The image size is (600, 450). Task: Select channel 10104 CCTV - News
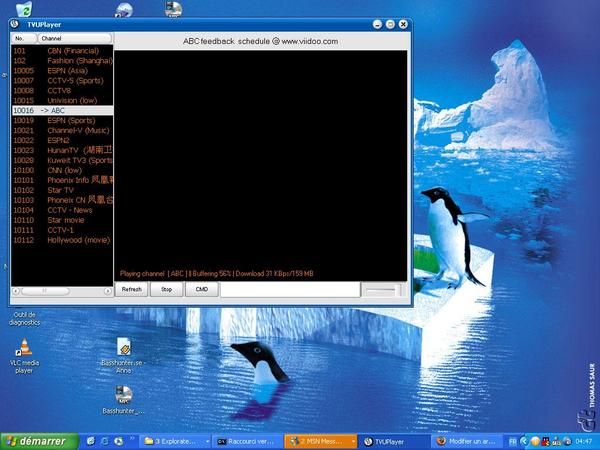pos(62,210)
